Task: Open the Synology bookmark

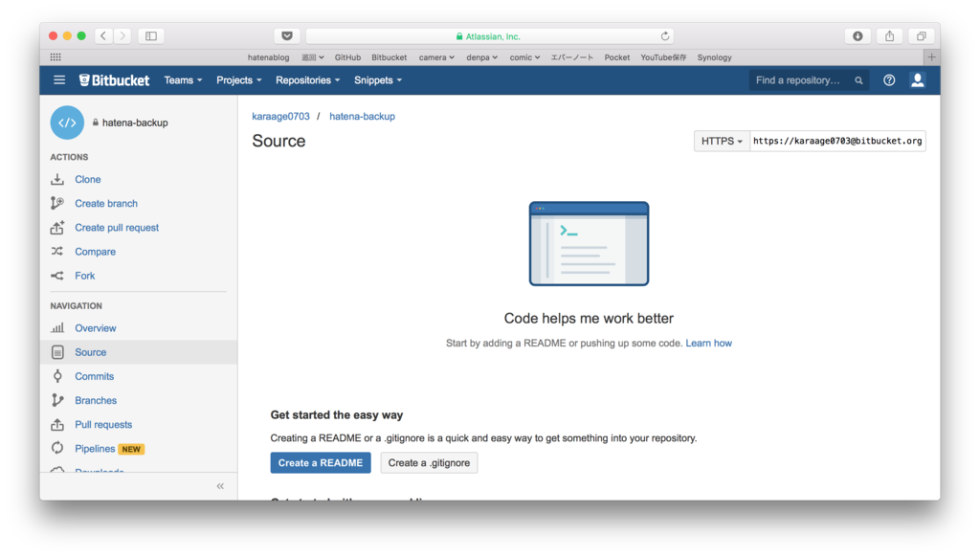Action: pyautogui.click(x=714, y=57)
